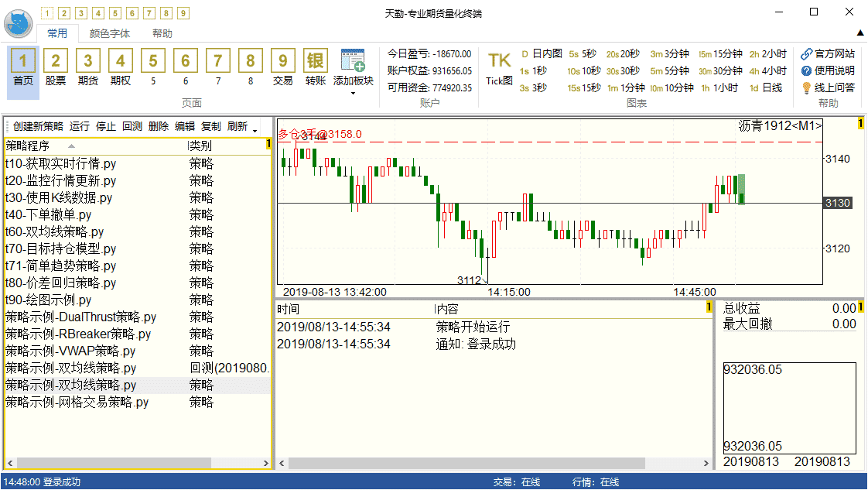The image size is (868, 490).
Task: Open the 帮助 ribbon tab
Action: tap(162, 33)
